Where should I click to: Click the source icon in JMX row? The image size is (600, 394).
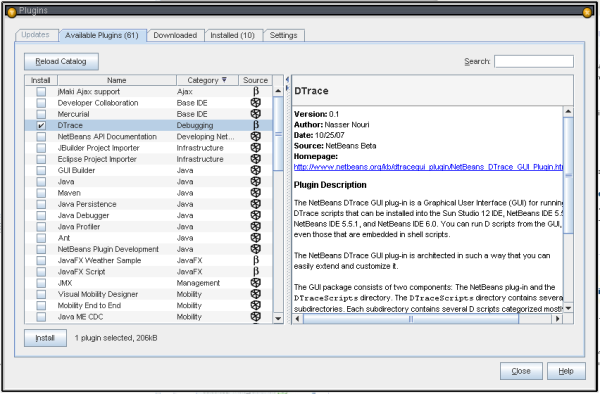tap(256, 283)
